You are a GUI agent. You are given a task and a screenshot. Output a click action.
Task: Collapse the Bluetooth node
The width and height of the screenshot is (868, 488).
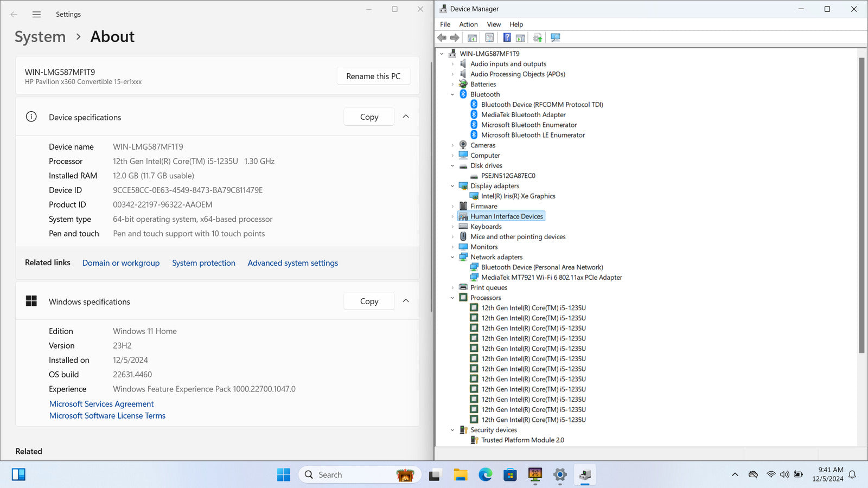(x=452, y=94)
